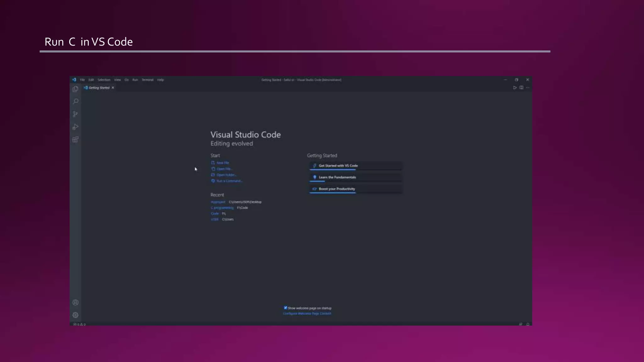Close the VS Code window
Viewport: 644px width, 362px height.
pyautogui.click(x=527, y=80)
